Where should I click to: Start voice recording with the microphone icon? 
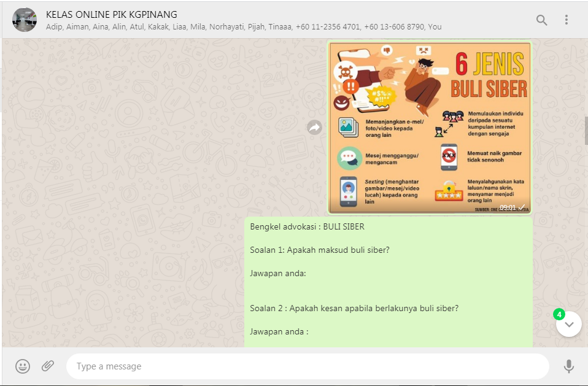(569, 366)
